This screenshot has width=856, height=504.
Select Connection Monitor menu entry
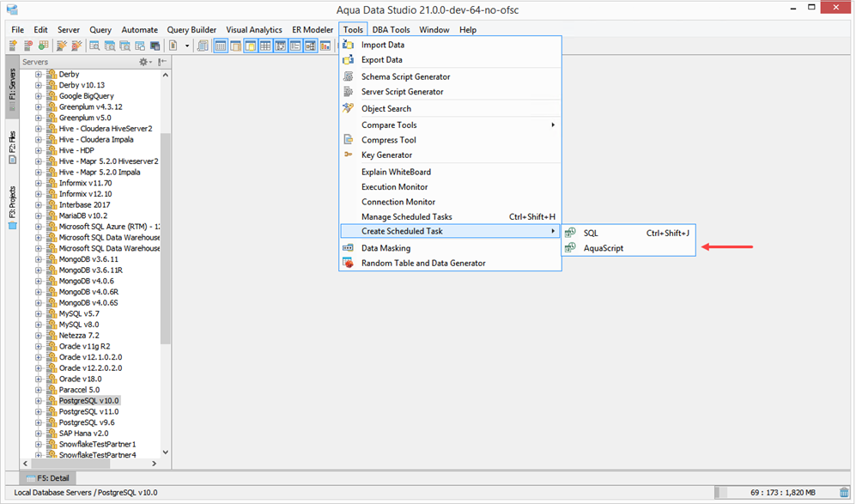451,202
